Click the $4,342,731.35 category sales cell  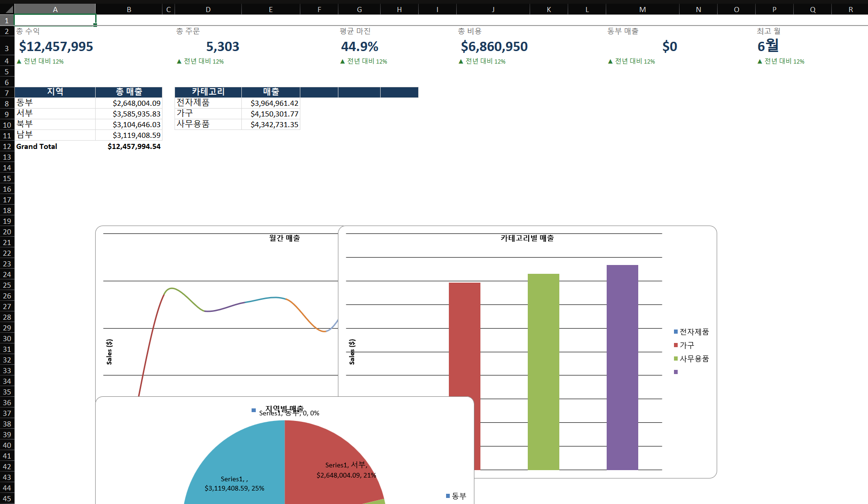point(271,124)
